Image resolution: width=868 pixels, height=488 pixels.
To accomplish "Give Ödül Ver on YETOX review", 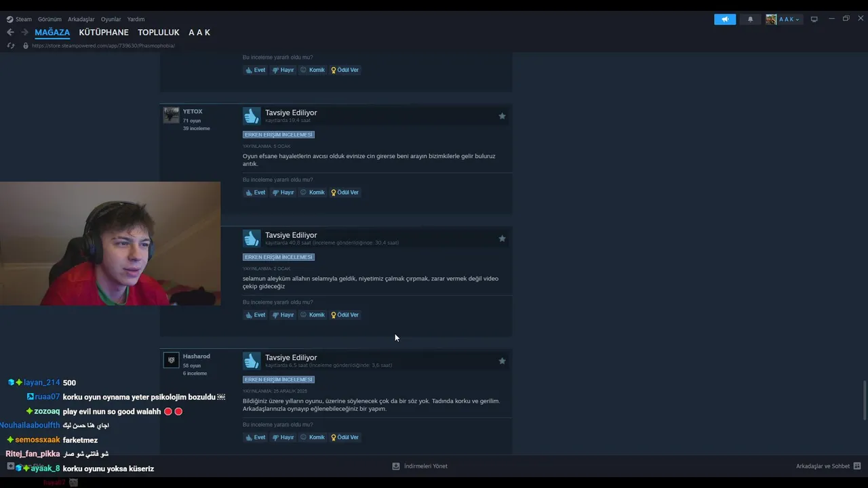I will [344, 192].
